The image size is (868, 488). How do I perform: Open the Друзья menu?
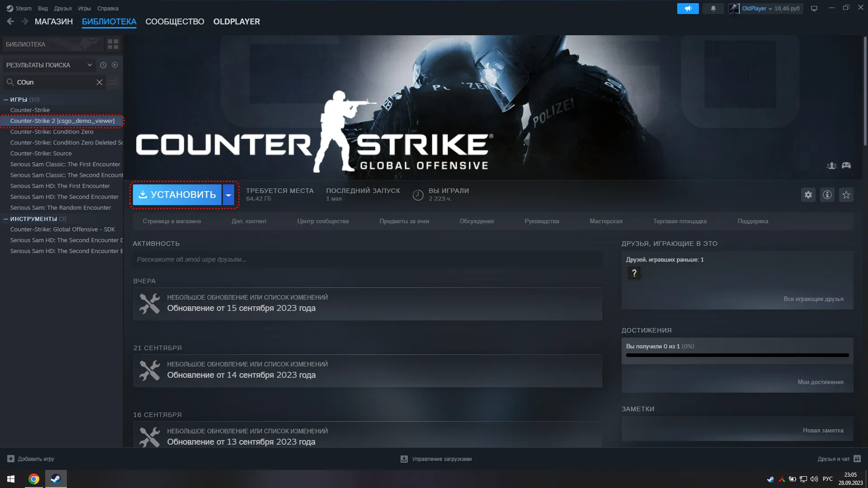(63, 9)
